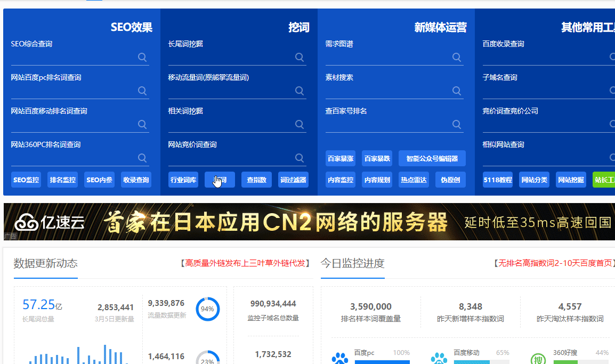Open the 查指数 tool
The width and height of the screenshot is (615, 364).
click(x=256, y=180)
